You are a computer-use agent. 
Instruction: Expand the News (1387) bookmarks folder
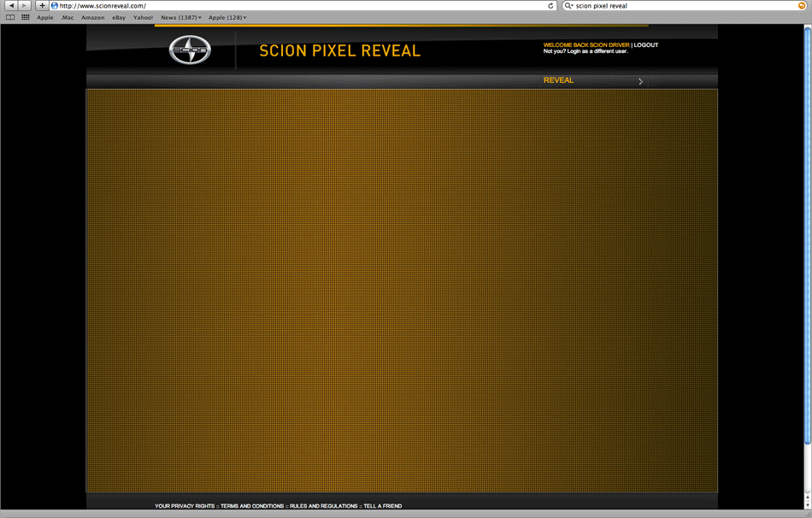tap(180, 17)
